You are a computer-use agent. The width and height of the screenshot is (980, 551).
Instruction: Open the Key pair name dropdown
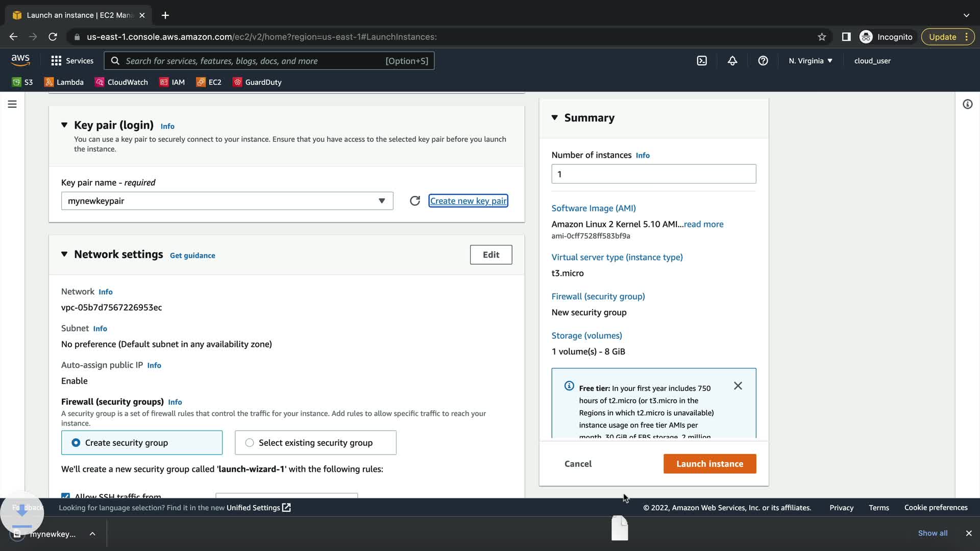[x=227, y=201]
